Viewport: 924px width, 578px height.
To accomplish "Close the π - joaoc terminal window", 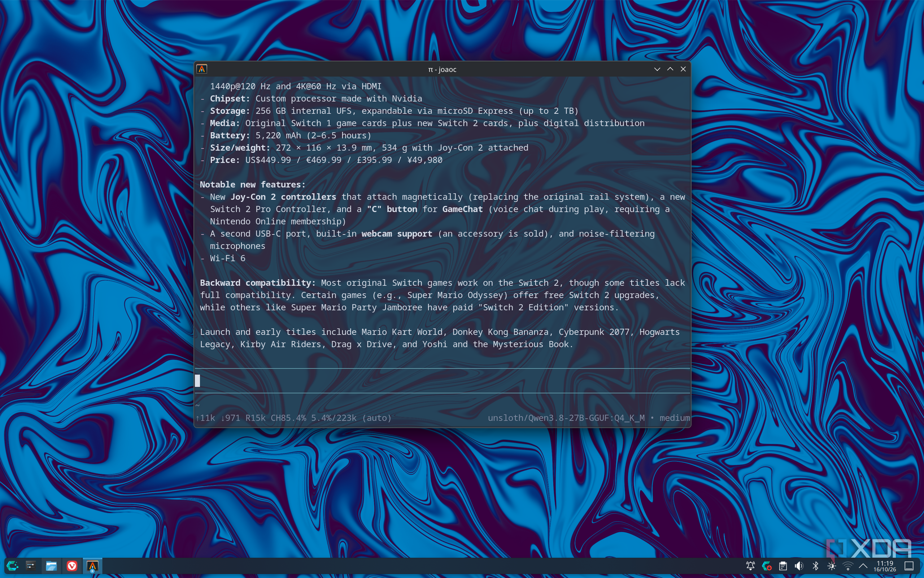I will [x=683, y=69].
